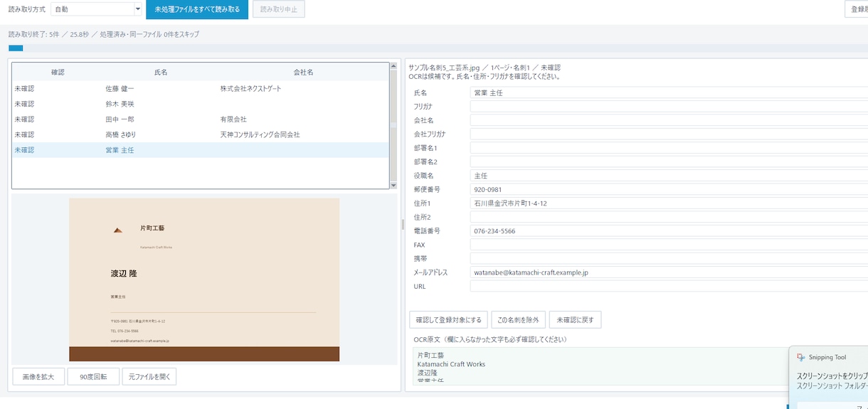Click 株式会社ネクストゲート company cell
Image resolution: width=868 pixels, height=409 pixels.
click(x=250, y=89)
